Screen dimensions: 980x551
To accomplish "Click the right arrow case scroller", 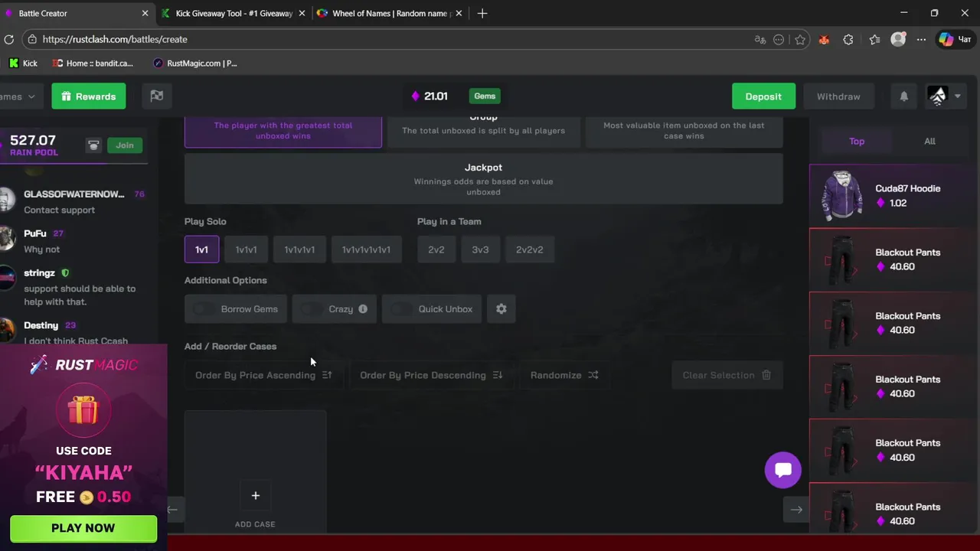I will pos(796,510).
